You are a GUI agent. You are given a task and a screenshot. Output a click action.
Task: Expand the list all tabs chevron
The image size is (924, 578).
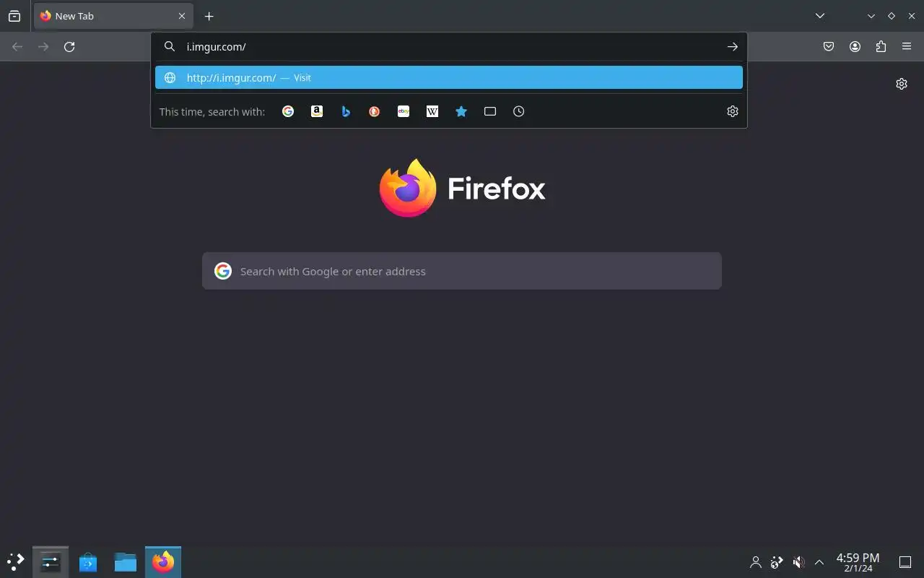pyautogui.click(x=820, y=16)
